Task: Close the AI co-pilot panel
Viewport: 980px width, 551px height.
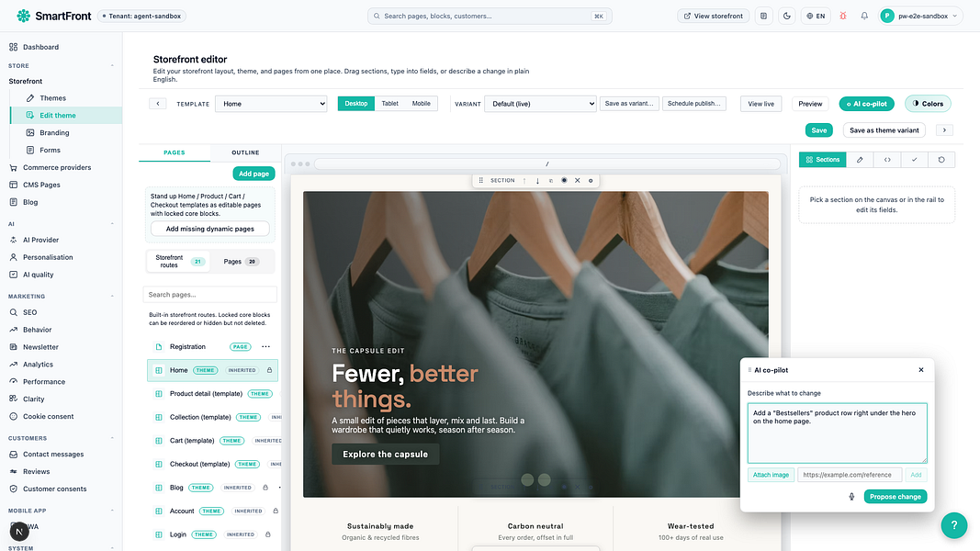Action: [921, 370]
